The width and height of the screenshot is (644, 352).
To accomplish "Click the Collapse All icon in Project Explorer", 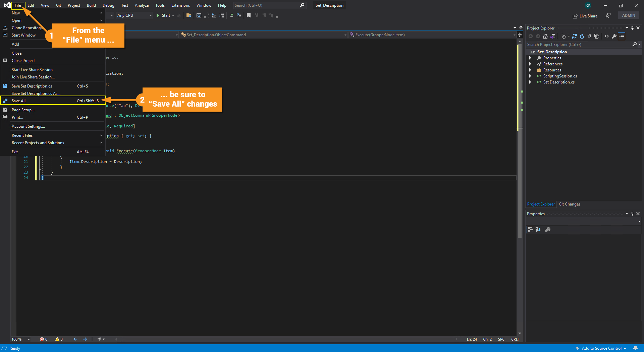I will [x=589, y=36].
